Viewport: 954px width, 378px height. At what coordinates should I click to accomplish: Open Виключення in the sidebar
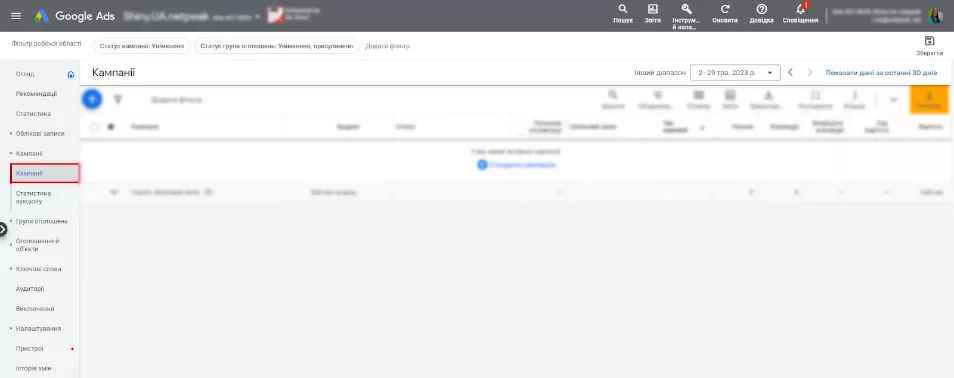pyautogui.click(x=35, y=309)
